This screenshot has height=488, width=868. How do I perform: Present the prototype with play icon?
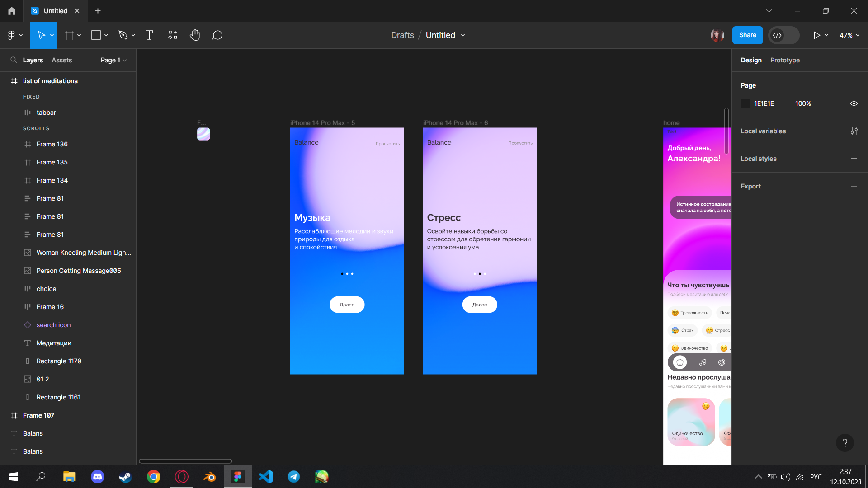point(816,35)
